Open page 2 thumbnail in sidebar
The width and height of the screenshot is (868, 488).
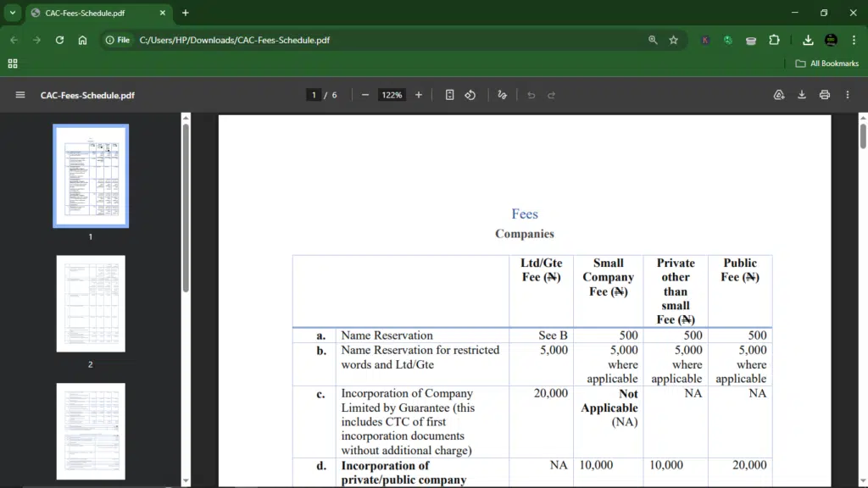tap(91, 303)
